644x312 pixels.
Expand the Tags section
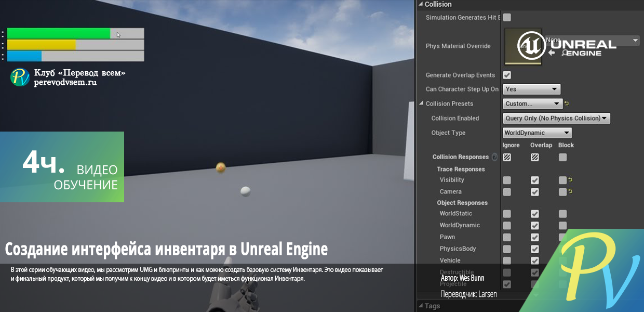click(x=421, y=306)
